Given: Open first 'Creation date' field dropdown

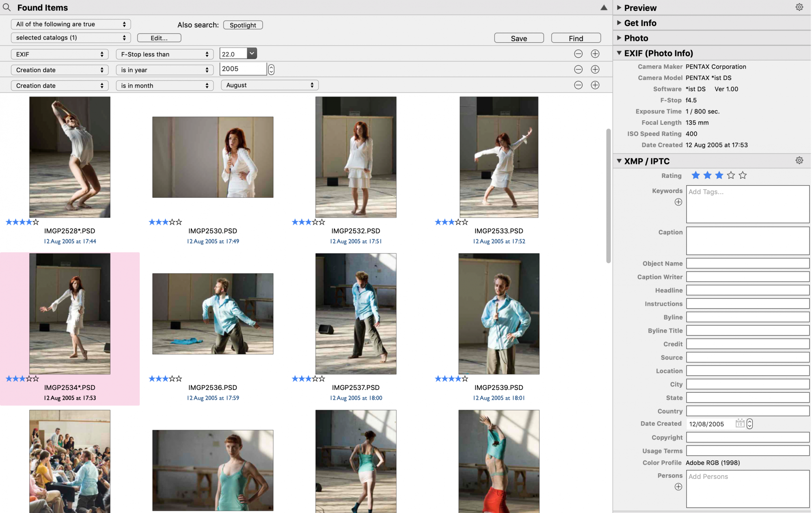Looking at the screenshot, I should click(60, 70).
